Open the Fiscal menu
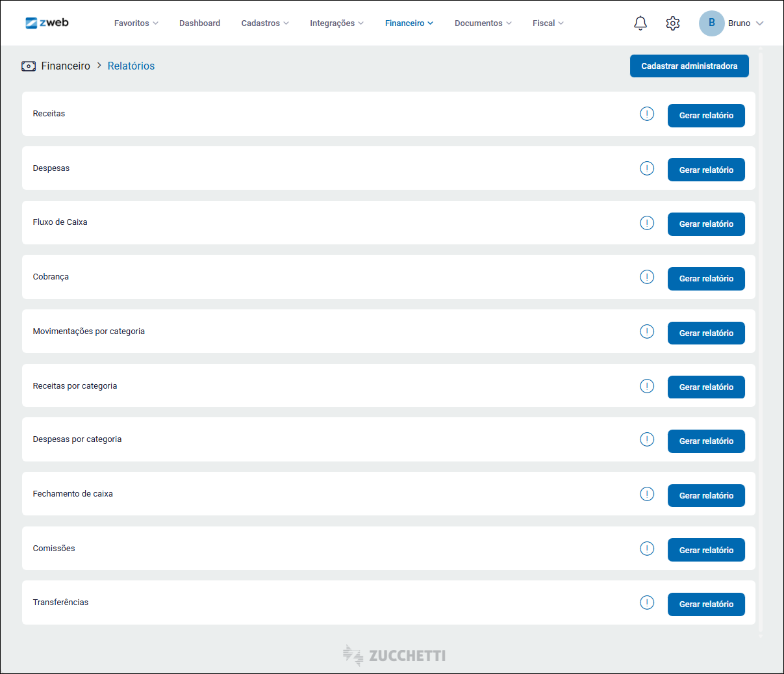 click(548, 23)
